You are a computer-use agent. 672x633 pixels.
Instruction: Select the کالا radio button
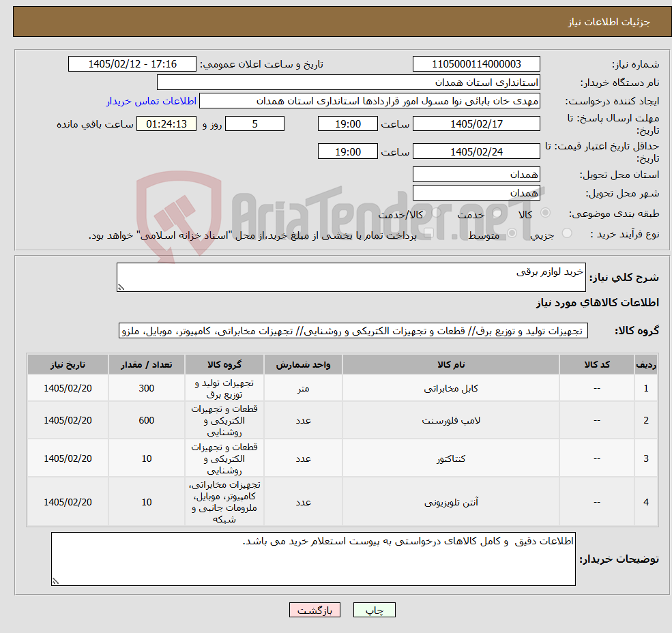[x=546, y=213]
